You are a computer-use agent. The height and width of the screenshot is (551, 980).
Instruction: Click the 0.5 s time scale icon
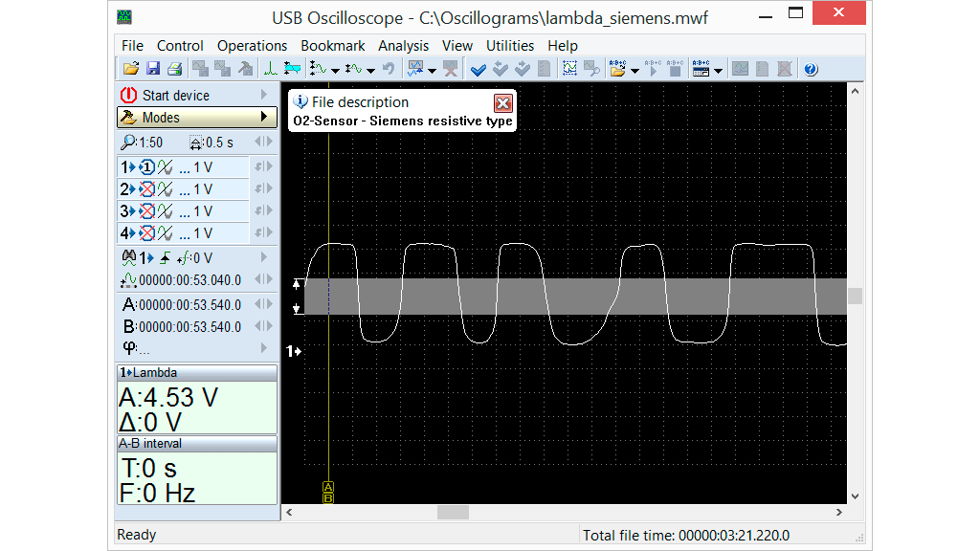pos(195,143)
